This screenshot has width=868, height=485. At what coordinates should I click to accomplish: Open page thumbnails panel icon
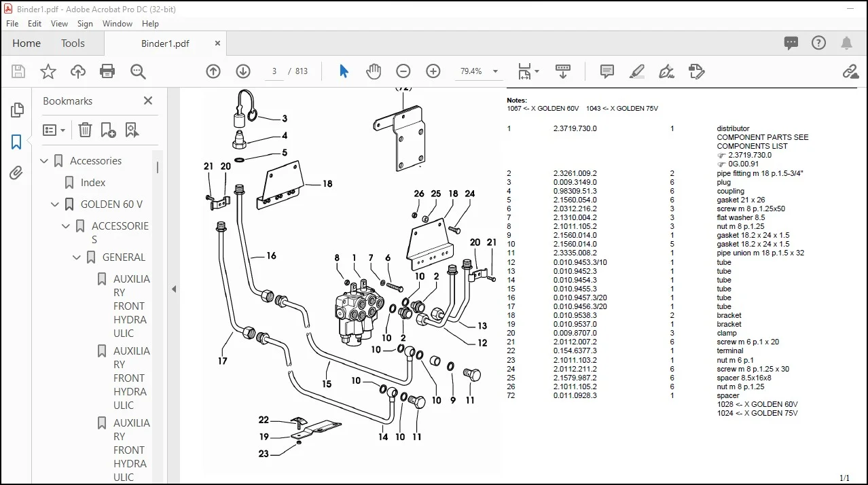point(17,110)
